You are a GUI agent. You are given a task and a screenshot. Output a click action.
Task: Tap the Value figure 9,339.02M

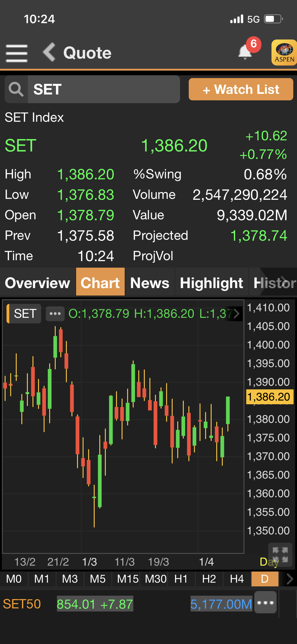252,215
